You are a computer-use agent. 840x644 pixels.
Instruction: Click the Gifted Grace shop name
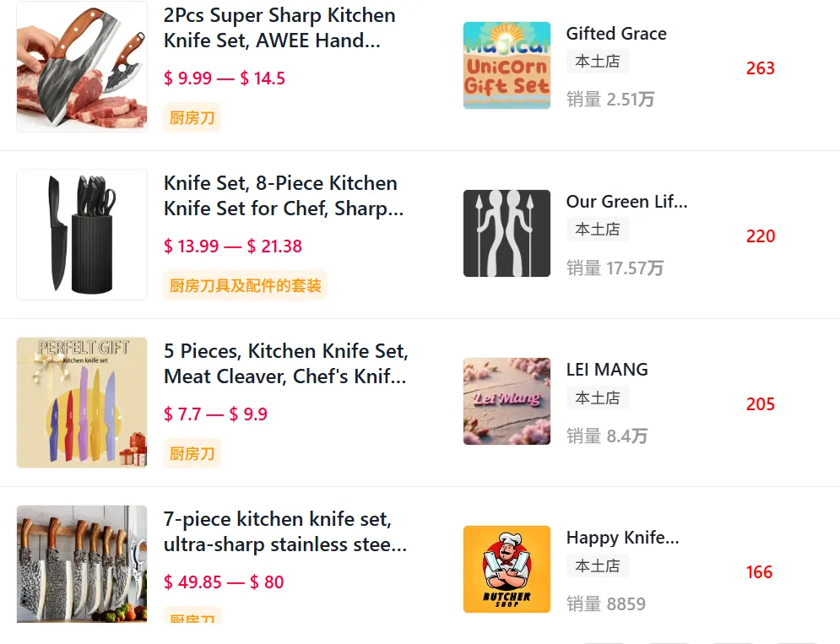616,34
